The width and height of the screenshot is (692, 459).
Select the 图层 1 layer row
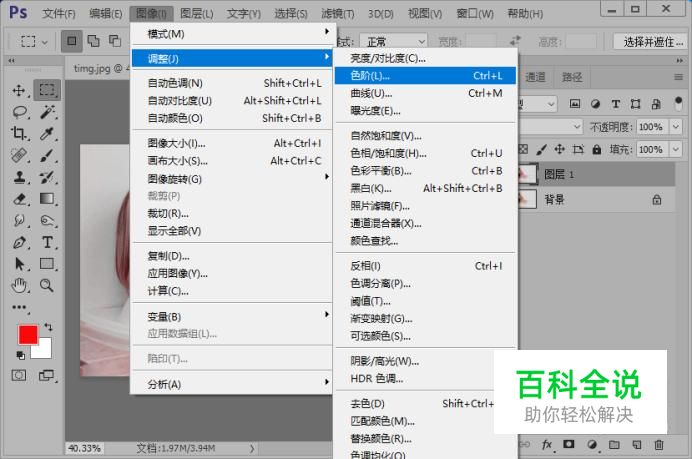point(597,174)
